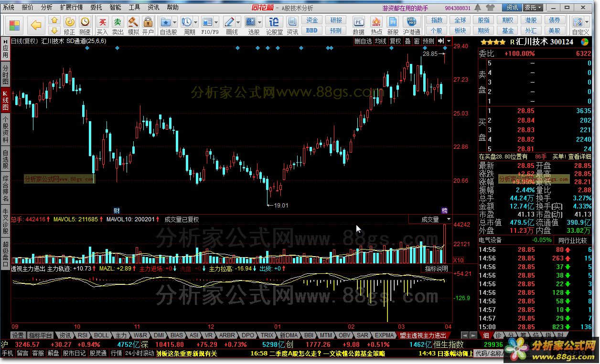
Task: Toggle 均线 moving average display
Action: tap(380, 42)
